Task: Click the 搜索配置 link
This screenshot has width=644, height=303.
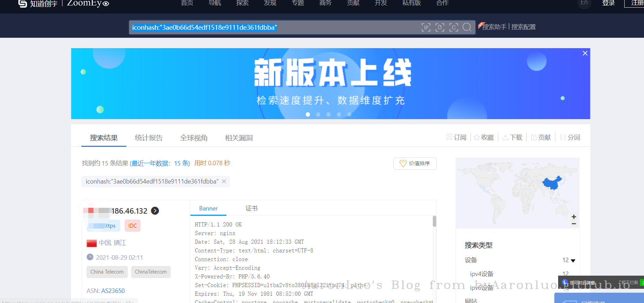Action: (523, 27)
